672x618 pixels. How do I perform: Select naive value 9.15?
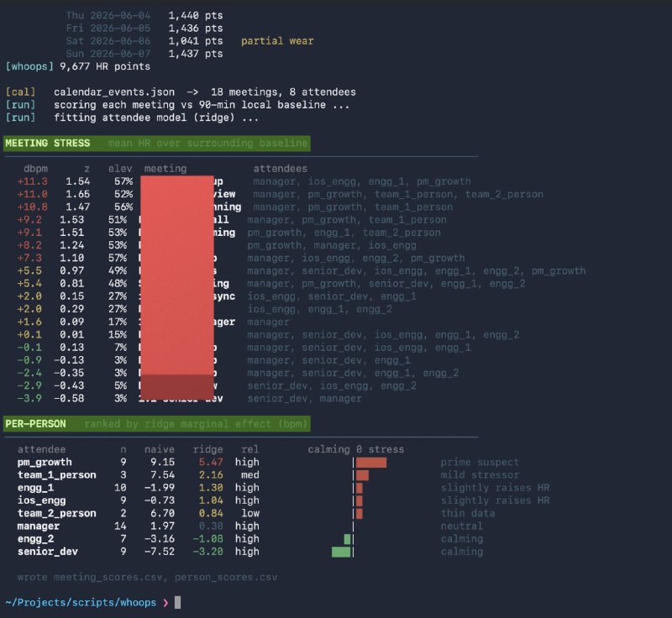tap(162, 462)
